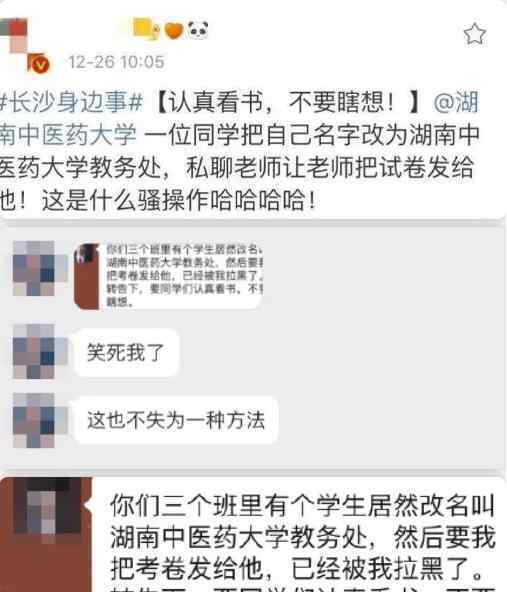Click the avatar beside 笑死我了
The image size is (507, 592).
[35, 352]
